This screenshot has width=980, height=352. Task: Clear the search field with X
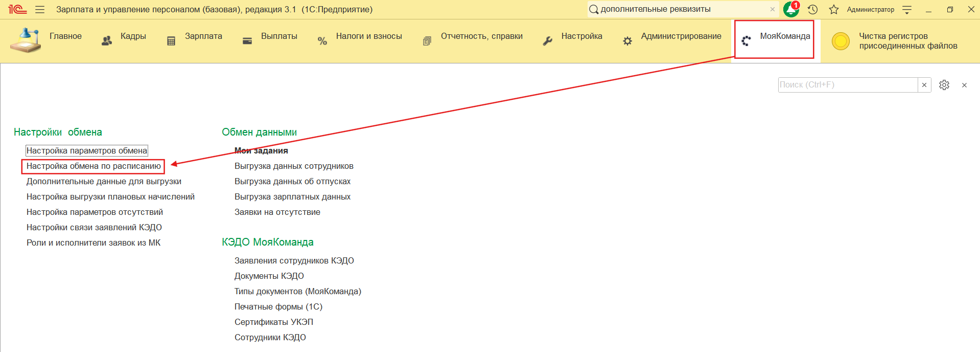[924, 85]
